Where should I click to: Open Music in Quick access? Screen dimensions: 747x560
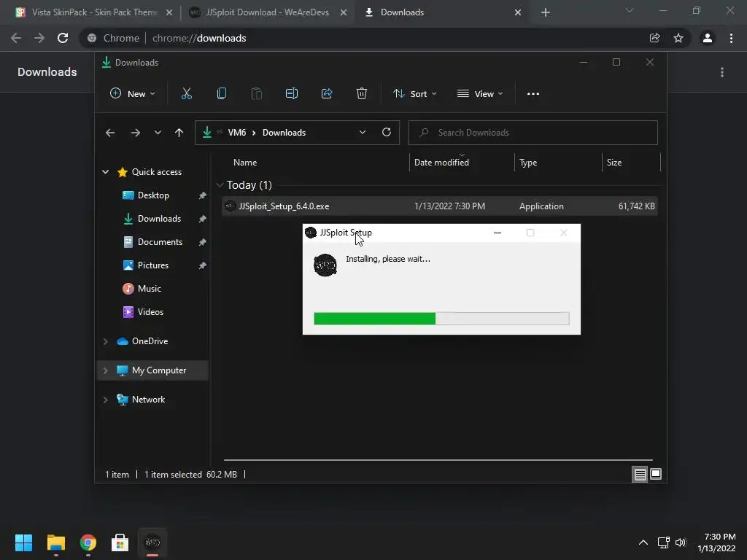pyautogui.click(x=149, y=289)
